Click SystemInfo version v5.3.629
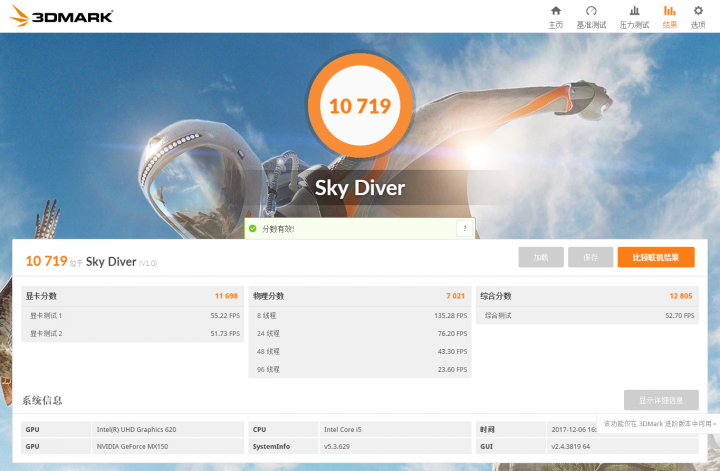The height and width of the screenshot is (471, 720). coord(337,446)
